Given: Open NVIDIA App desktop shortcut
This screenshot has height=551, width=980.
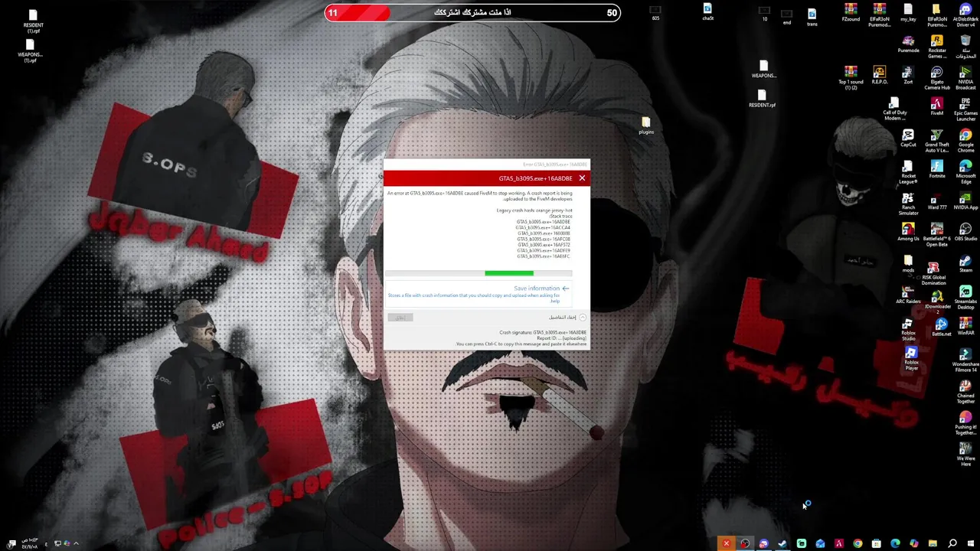Looking at the screenshot, I should click(965, 201).
